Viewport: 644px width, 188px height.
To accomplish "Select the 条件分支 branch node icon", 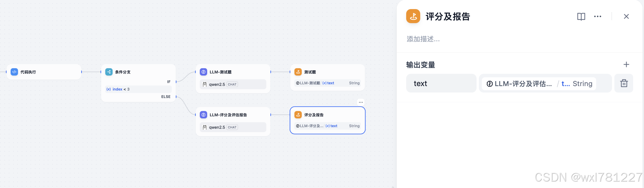I will pos(109,72).
